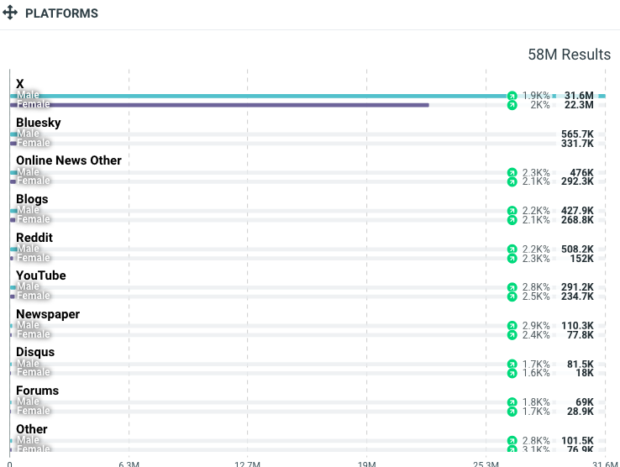The image size is (620, 467).
Task: Click the X Male trend arrow icon
Action: pyautogui.click(x=512, y=96)
